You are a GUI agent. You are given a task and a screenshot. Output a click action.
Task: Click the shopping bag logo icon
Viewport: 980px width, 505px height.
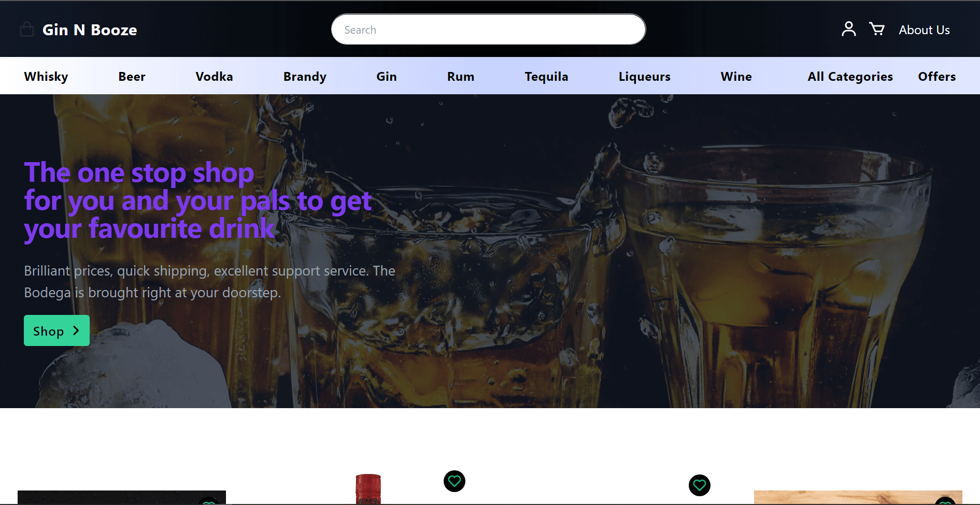pos(27,30)
